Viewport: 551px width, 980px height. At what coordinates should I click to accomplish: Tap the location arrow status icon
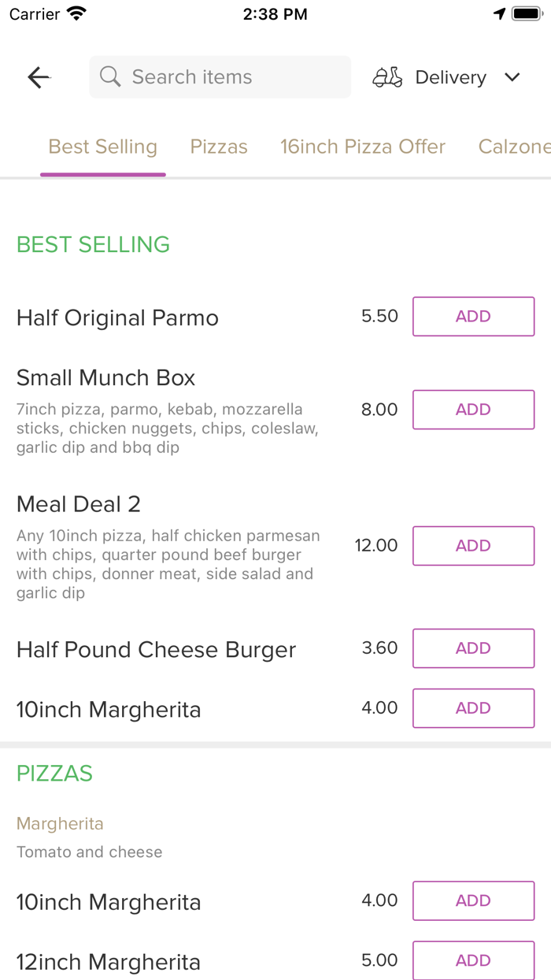coord(499,14)
